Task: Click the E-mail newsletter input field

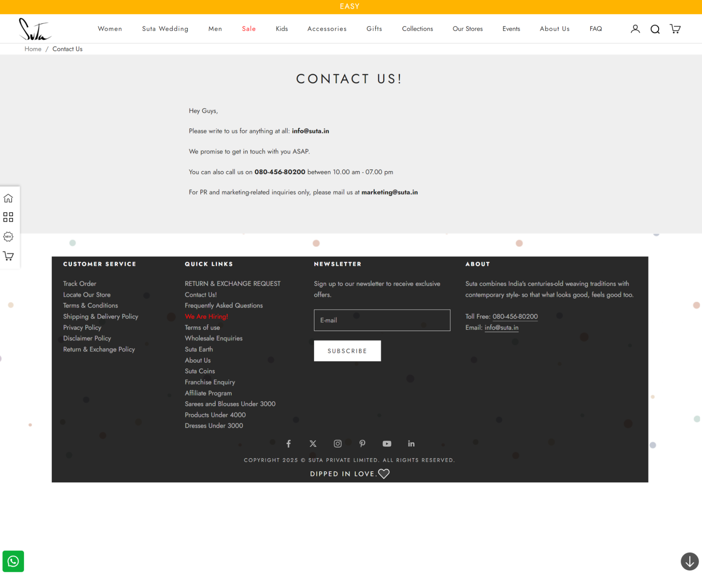Action: [x=382, y=320]
